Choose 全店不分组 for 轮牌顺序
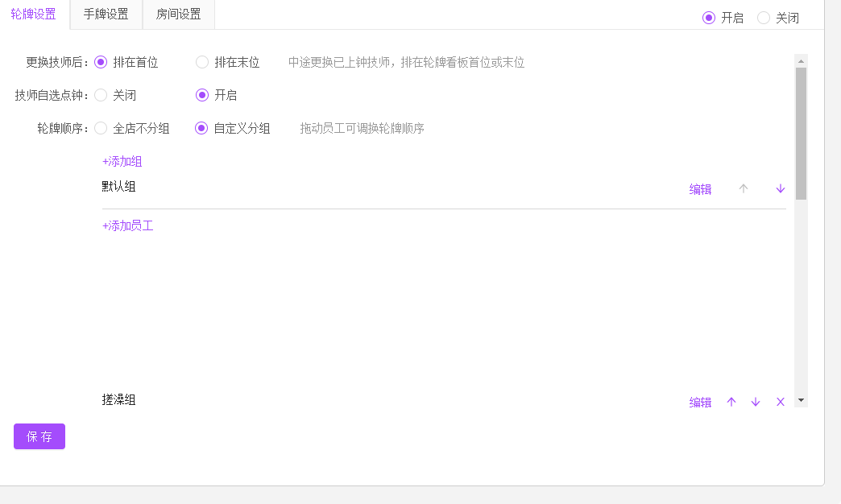 tap(101, 128)
